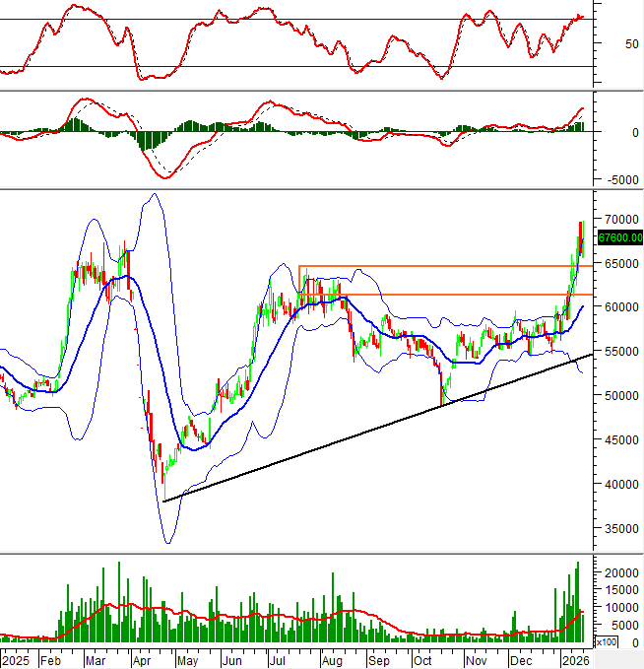Click the Dec month label
The height and width of the screenshot is (669, 644).
pyautogui.click(x=522, y=659)
